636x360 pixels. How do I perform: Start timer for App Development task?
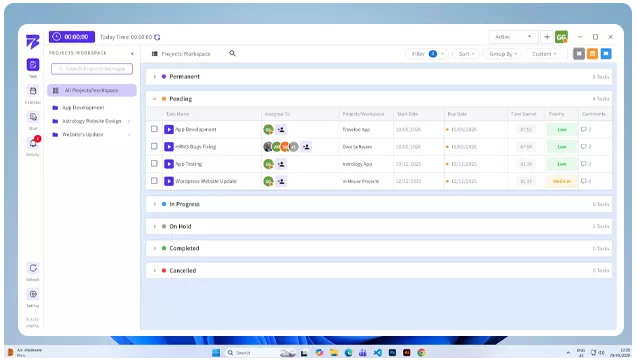(169, 129)
